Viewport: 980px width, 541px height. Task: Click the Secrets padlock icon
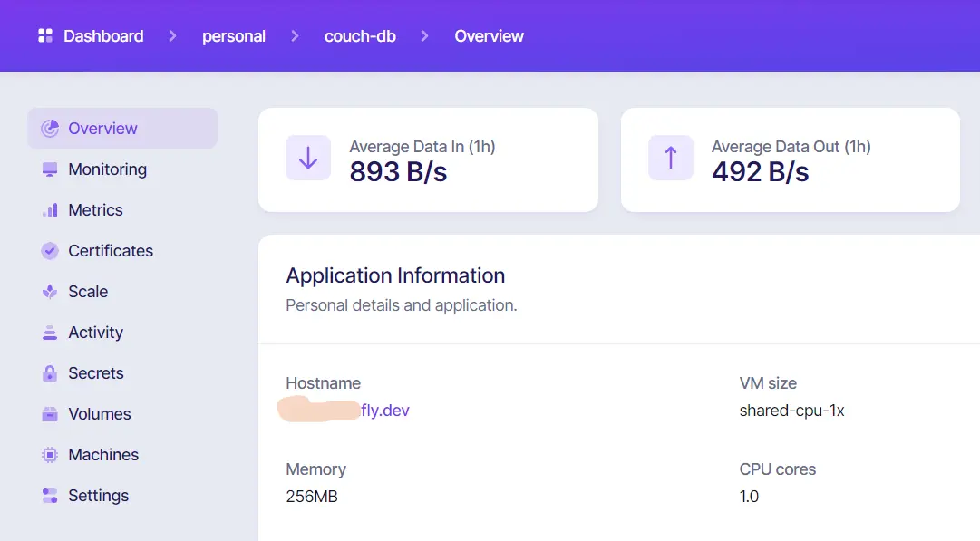click(50, 373)
